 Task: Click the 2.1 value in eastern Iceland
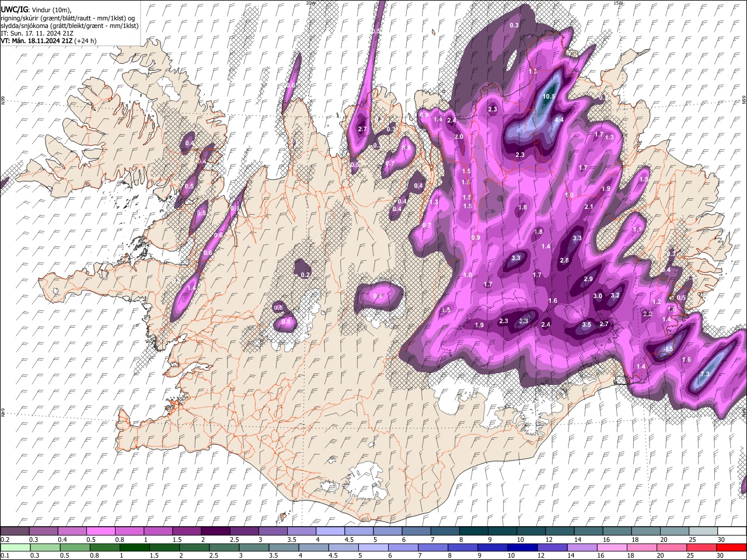(588, 206)
